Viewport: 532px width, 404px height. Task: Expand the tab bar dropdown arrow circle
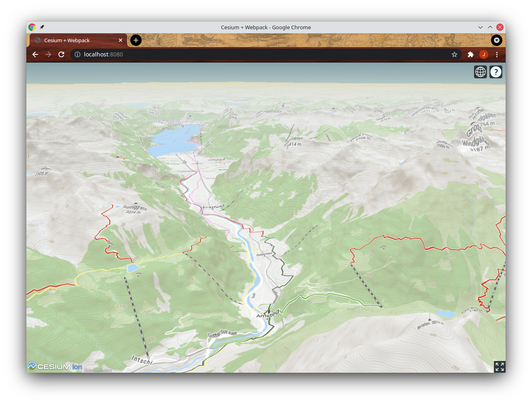(x=497, y=40)
